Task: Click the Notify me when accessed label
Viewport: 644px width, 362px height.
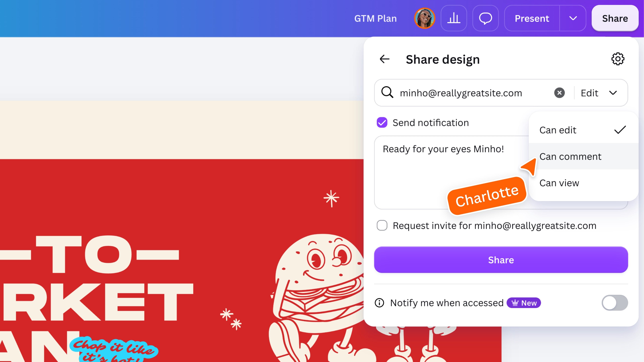Action: (447, 303)
